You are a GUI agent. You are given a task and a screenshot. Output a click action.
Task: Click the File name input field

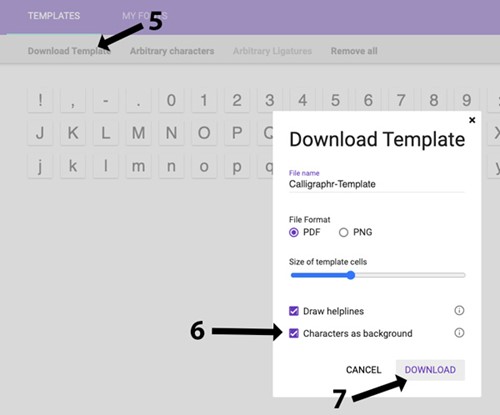[377, 184]
